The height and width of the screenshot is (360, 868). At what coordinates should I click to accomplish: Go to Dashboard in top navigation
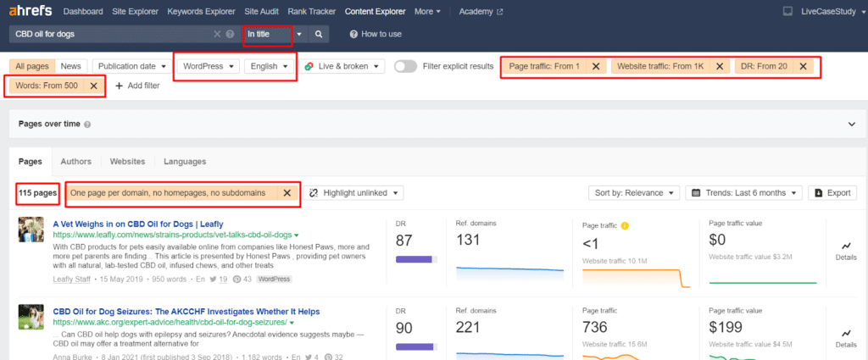click(83, 11)
